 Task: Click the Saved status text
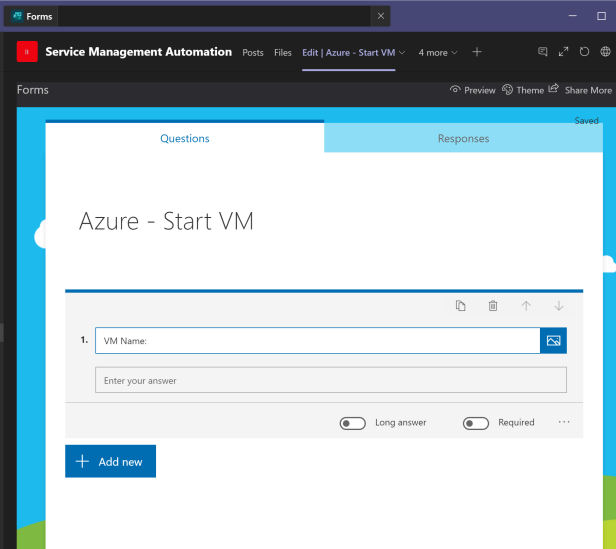pyautogui.click(x=586, y=121)
